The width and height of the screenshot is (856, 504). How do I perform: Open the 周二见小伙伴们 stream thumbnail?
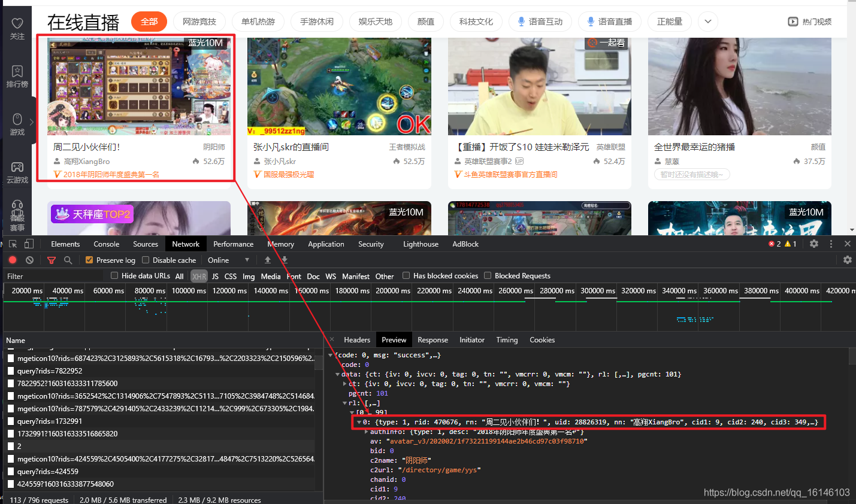139,87
